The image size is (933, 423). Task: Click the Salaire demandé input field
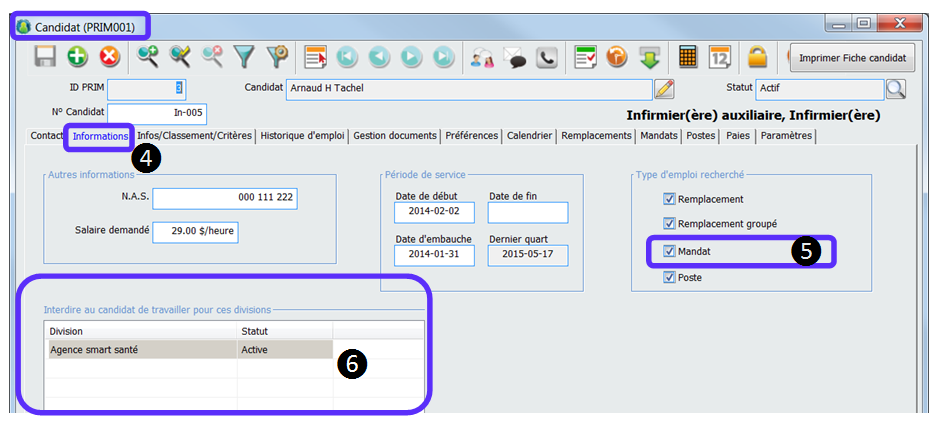pyautogui.click(x=195, y=232)
